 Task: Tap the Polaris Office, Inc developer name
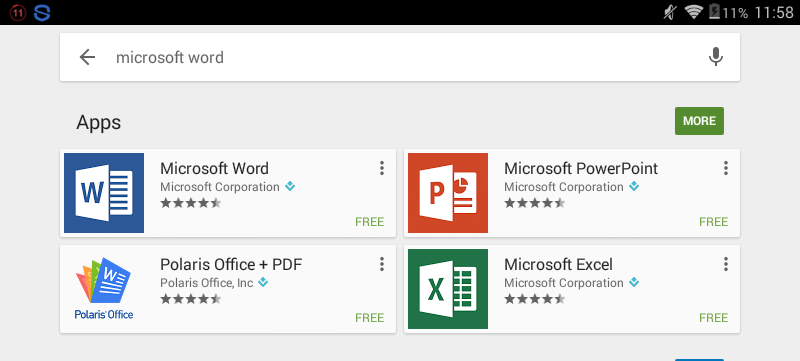(207, 283)
